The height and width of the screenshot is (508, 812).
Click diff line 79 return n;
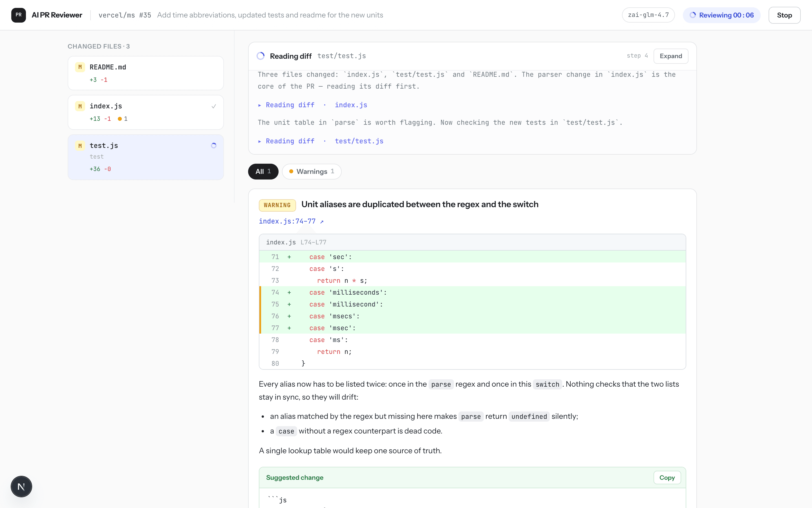473,352
